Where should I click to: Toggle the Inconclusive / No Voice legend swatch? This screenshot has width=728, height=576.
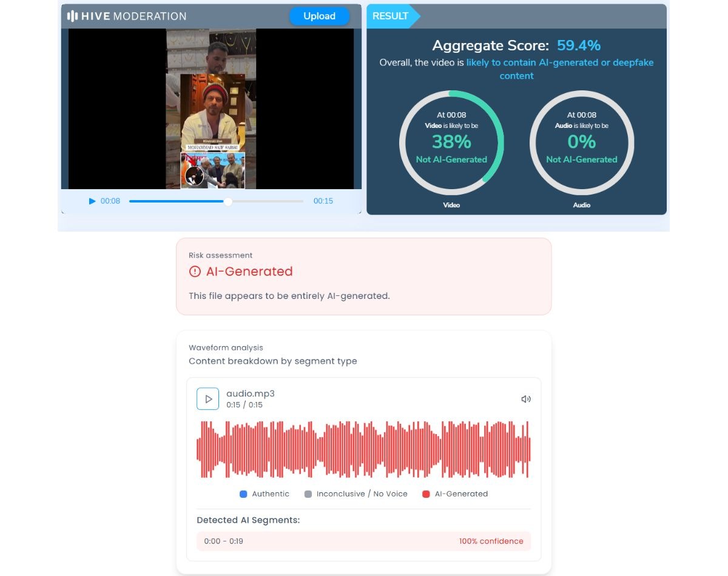(x=308, y=494)
